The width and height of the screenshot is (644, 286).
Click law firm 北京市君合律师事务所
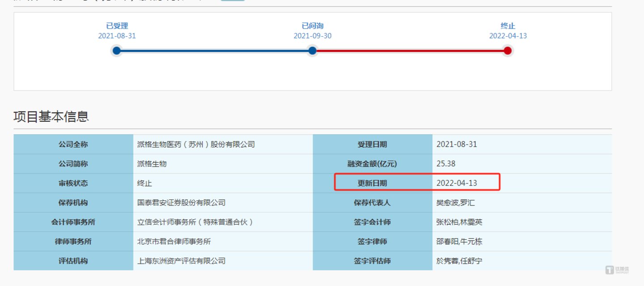point(174,242)
